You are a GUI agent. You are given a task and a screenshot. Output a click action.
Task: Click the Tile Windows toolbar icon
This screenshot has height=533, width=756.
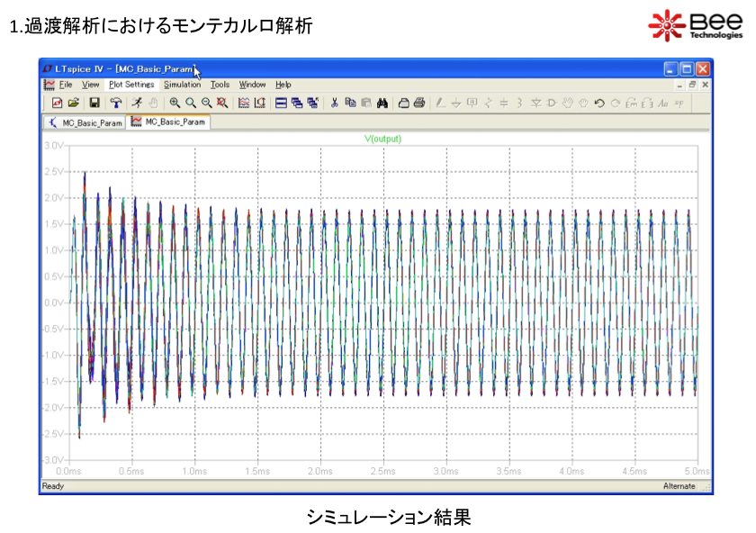281,103
